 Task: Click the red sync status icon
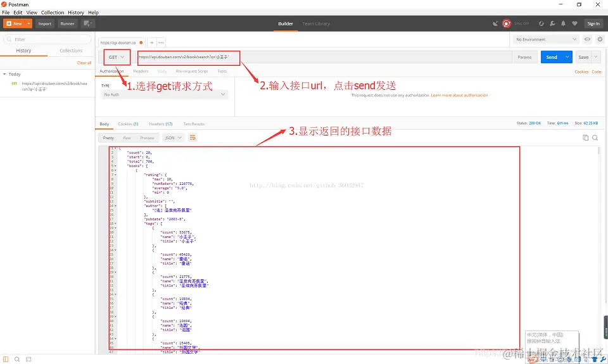[x=507, y=23]
